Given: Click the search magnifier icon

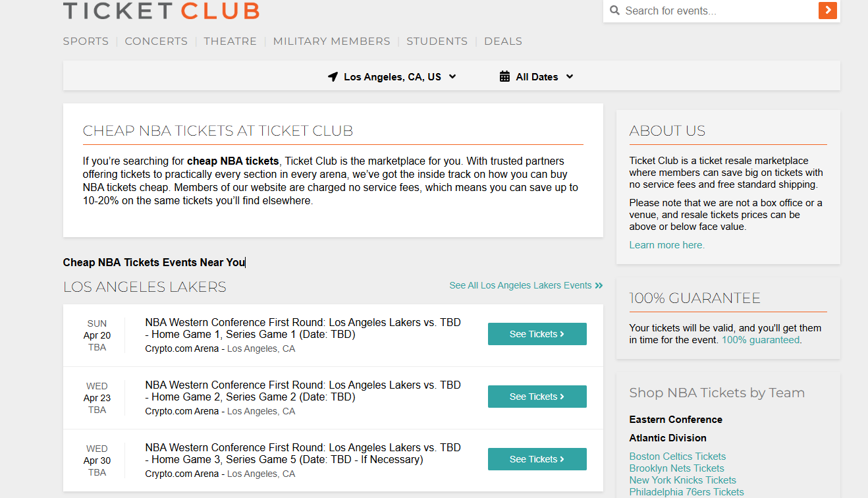Looking at the screenshot, I should point(615,11).
